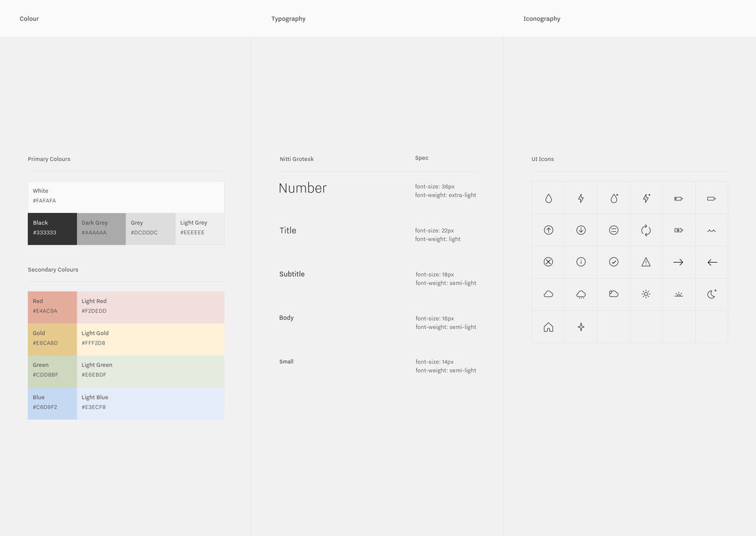
Task: Open the Typography section header
Action: [x=288, y=19]
